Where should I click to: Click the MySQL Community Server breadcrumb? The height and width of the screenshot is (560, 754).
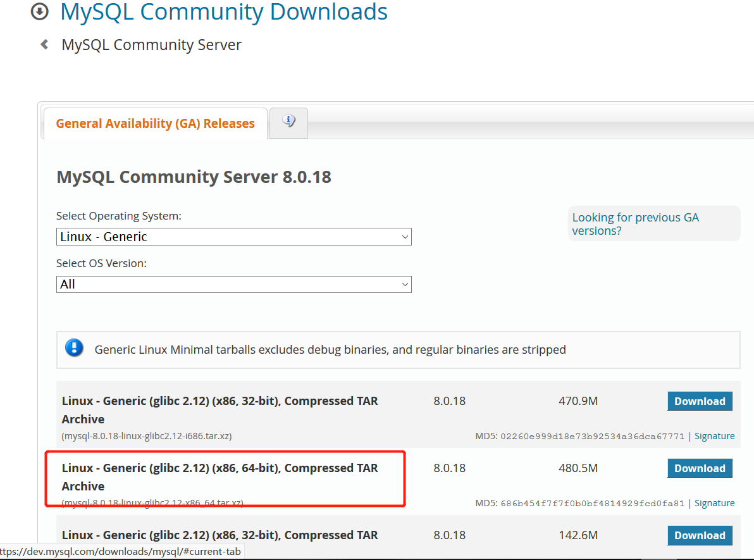coord(151,45)
